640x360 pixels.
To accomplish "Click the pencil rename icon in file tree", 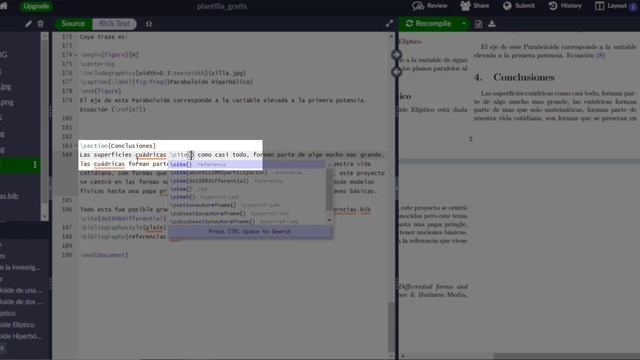I will [x=28, y=24].
